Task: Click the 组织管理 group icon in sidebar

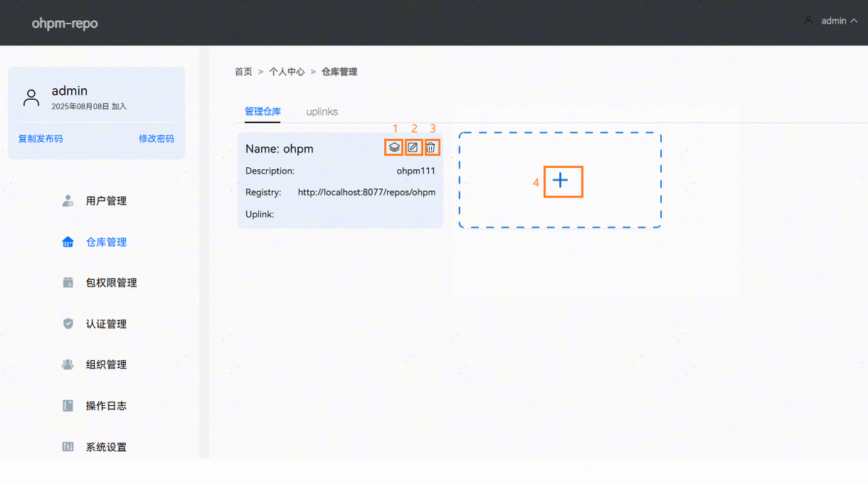Action: pyautogui.click(x=68, y=365)
